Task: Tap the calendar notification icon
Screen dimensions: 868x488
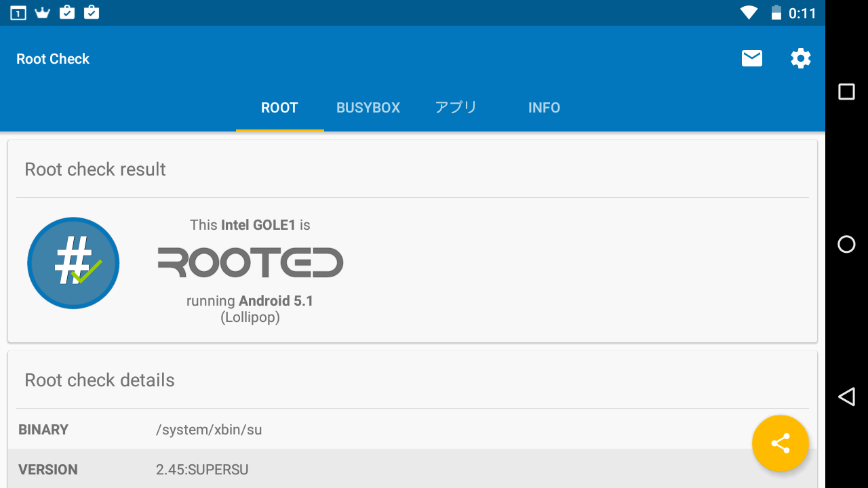Action: click(x=18, y=13)
